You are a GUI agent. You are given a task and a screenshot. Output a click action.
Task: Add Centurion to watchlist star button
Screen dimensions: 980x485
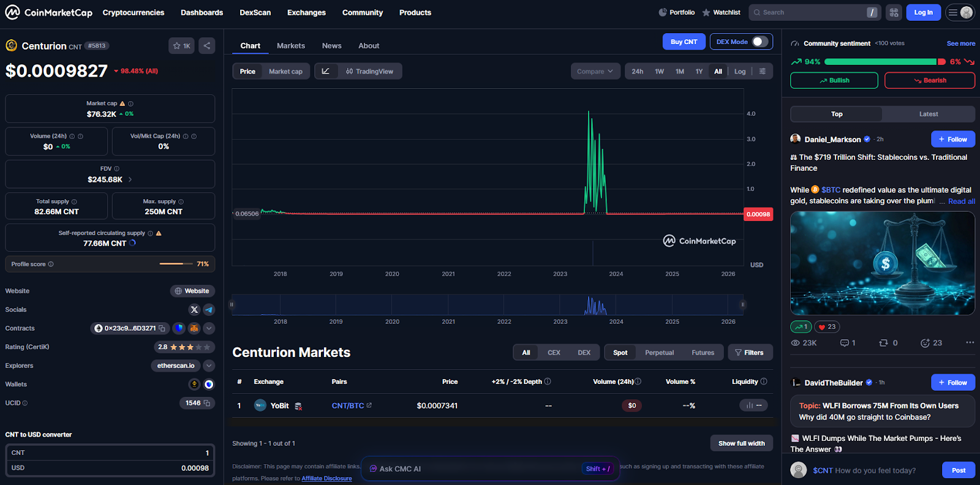point(181,46)
